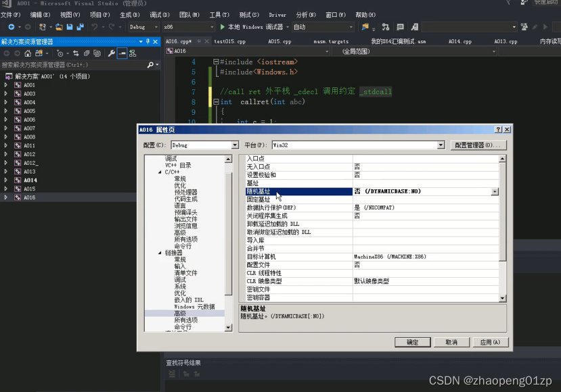Click the Navigate Backward arrow icon

(11, 28)
